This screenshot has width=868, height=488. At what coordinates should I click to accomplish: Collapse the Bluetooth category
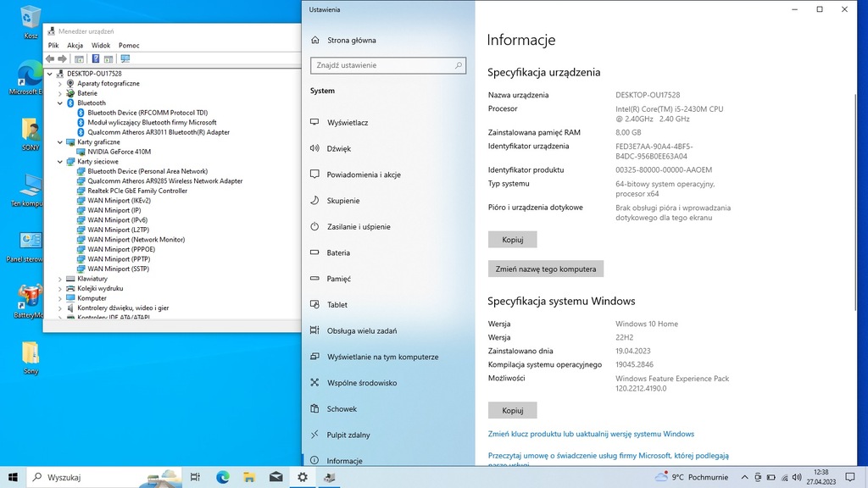(x=60, y=103)
